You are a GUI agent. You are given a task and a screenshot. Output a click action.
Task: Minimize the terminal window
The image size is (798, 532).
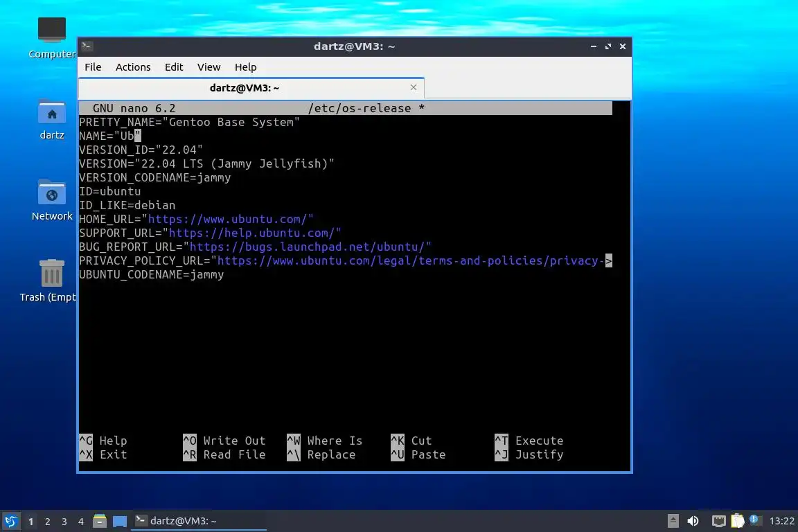(594, 46)
